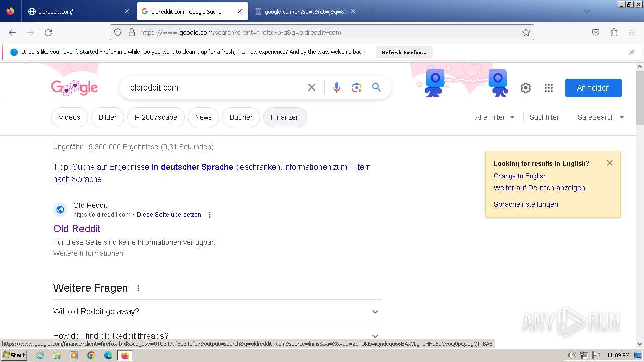Select the Bilder filter chip
The height and width of the screenshot is (362, 644).
pos(108,117)
